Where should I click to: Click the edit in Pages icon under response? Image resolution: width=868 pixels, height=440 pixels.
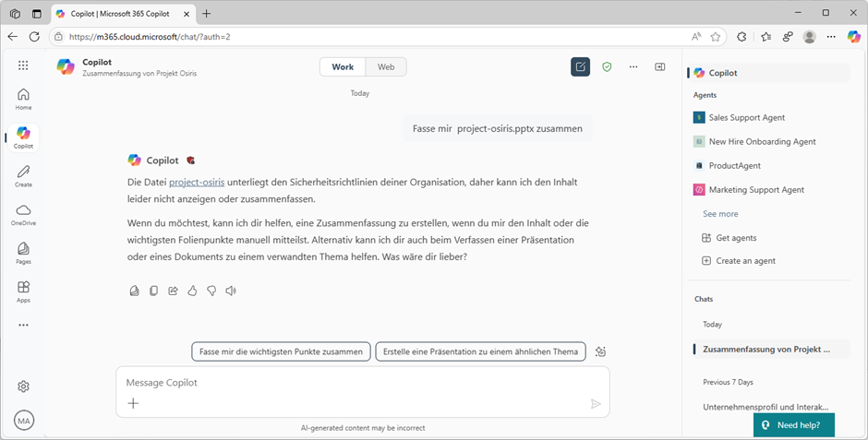pos(134,291)
